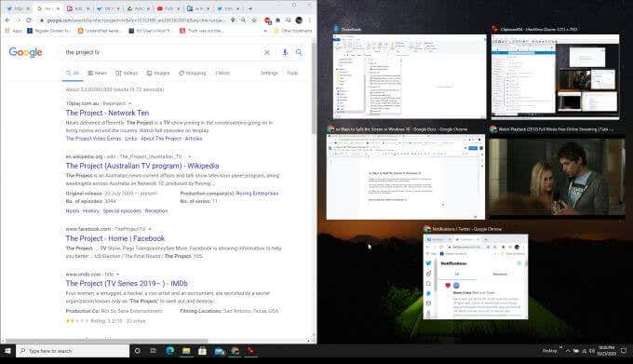The height and width of the screenshot is (364, 633).
Task: Open a new Chrome tab with the plus button
Action: click(x=249, y=8)
